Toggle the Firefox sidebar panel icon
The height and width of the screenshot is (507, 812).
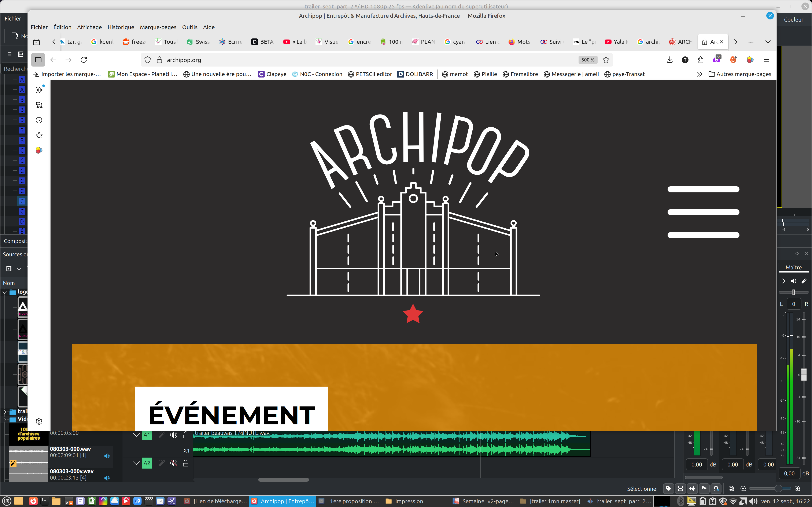point(38,60)
